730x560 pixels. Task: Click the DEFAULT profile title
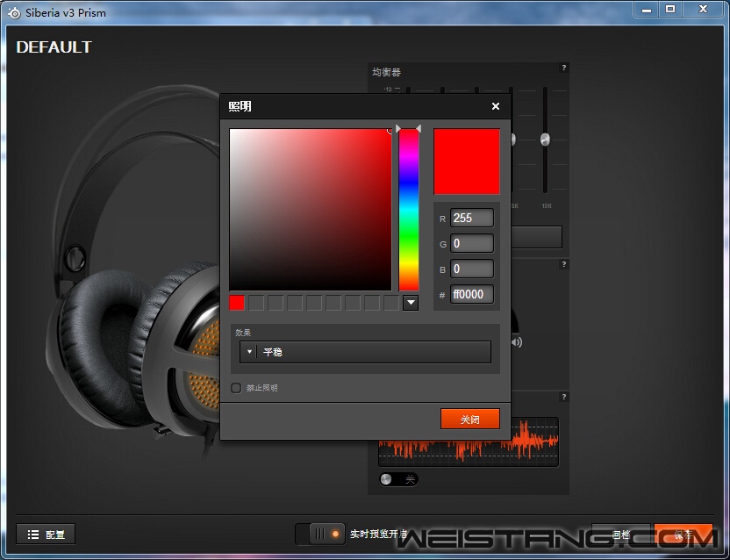54,47
